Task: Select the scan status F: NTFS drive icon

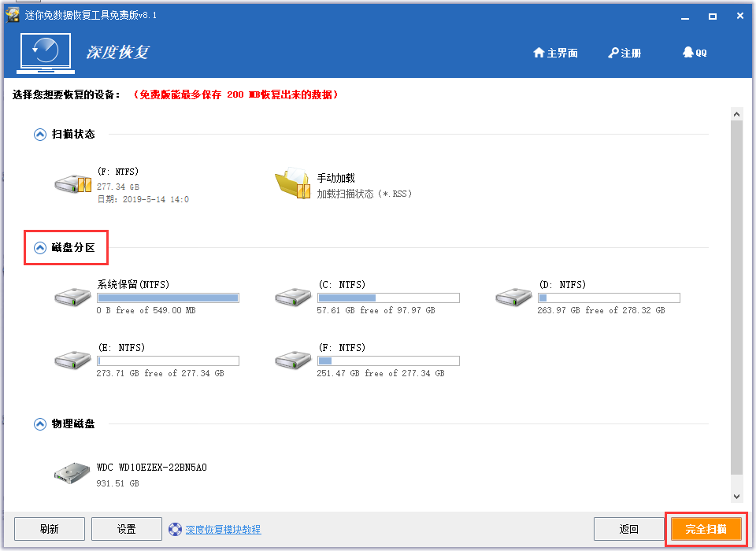Action: click(72, 183)
